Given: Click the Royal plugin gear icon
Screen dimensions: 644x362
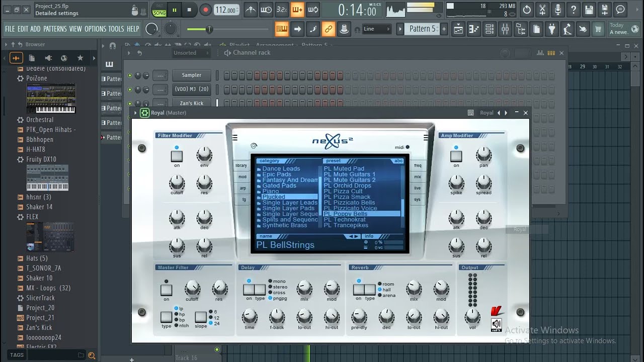Looking at the screenshot, I should click(145, 113).
